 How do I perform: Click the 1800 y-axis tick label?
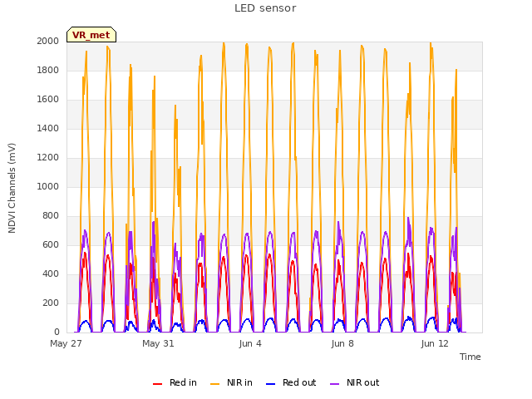(x=48, y=70)
